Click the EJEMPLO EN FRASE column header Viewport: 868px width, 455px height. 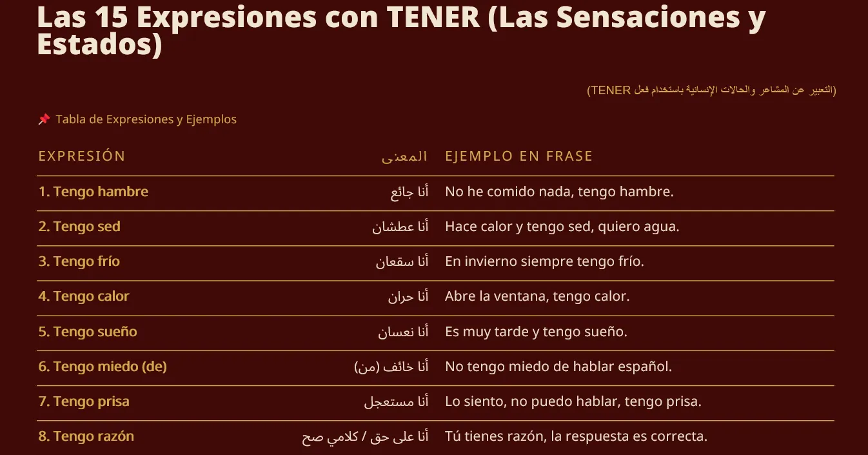(x=518, y=156)
